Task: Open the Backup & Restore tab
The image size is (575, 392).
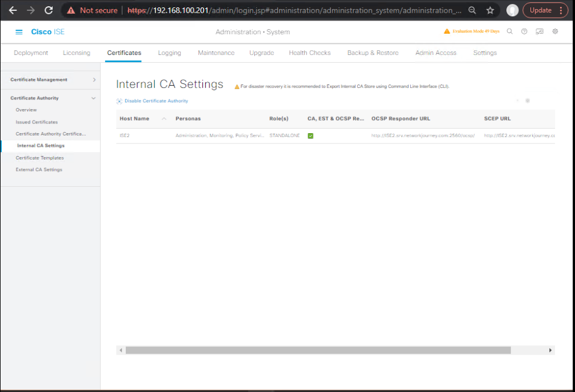Action: (373, 53)
